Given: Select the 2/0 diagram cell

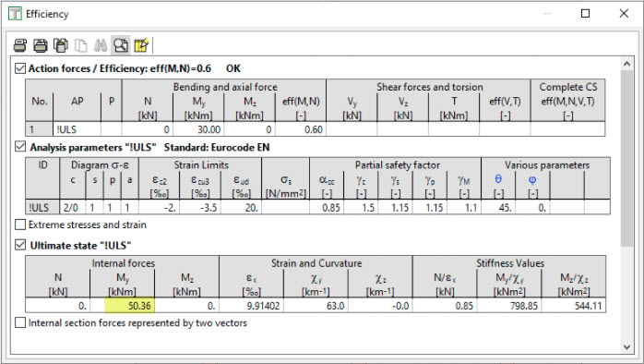Looking at the screenshot, I should click(x=73, y=208).
